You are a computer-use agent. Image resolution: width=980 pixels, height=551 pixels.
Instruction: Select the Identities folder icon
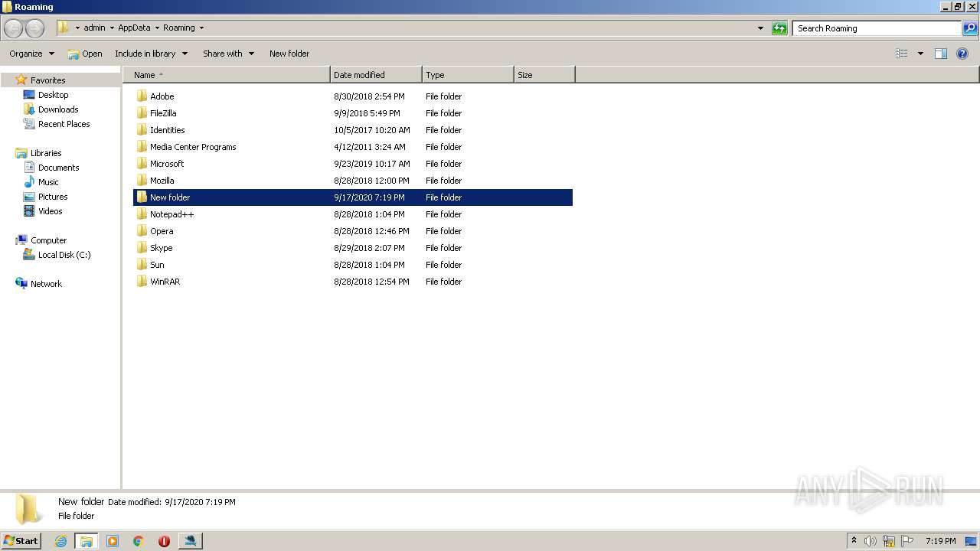142,130
